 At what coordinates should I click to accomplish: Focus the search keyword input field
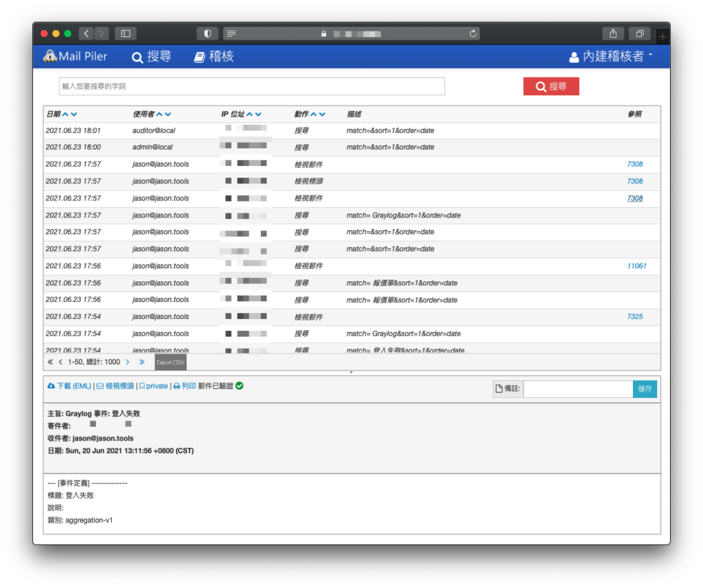251,86
